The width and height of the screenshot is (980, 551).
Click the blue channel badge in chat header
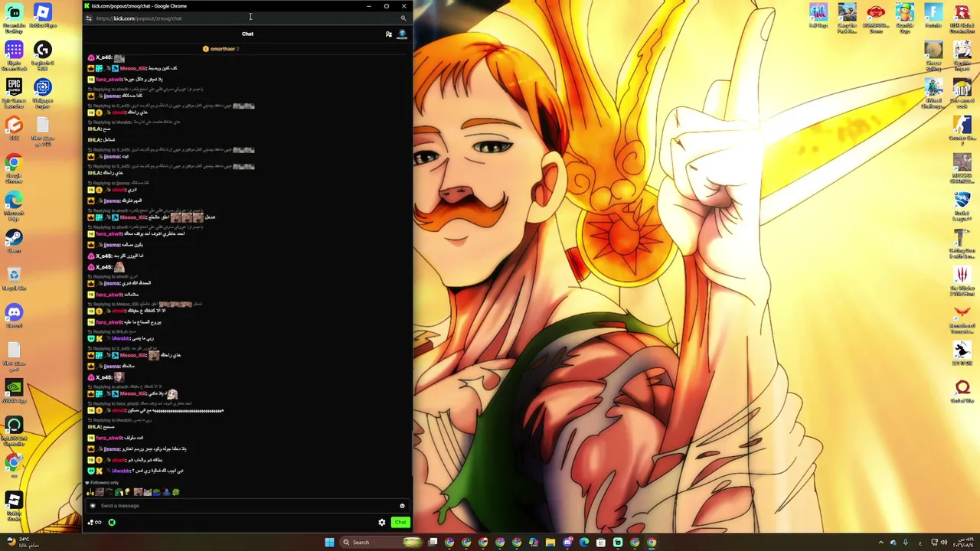pyautogui.click(x=402, y=34)
